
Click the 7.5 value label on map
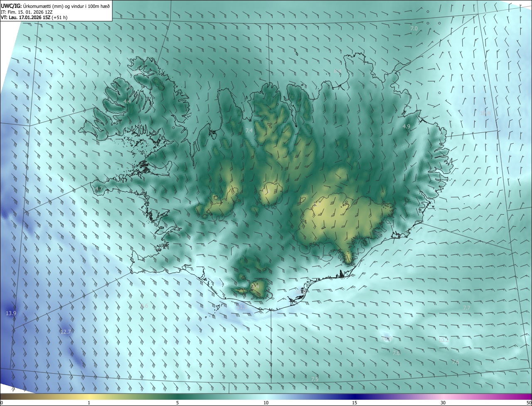point(315,379)
